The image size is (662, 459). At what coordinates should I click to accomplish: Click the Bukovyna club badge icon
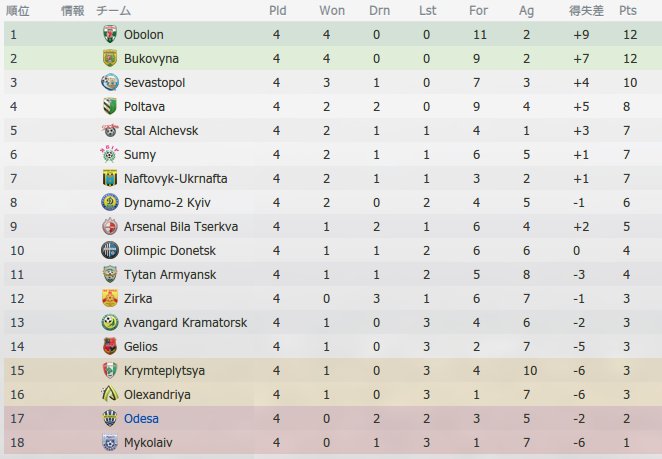[x=110, y=58]
